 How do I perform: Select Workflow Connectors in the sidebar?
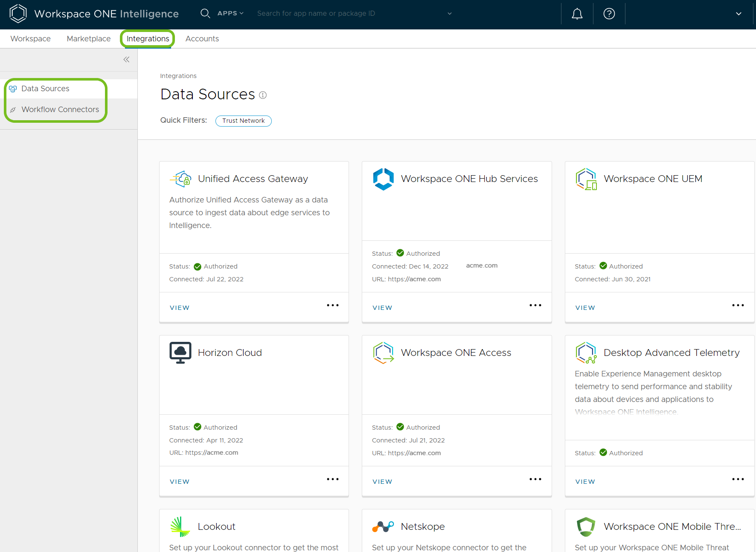[x=69, y=110]
